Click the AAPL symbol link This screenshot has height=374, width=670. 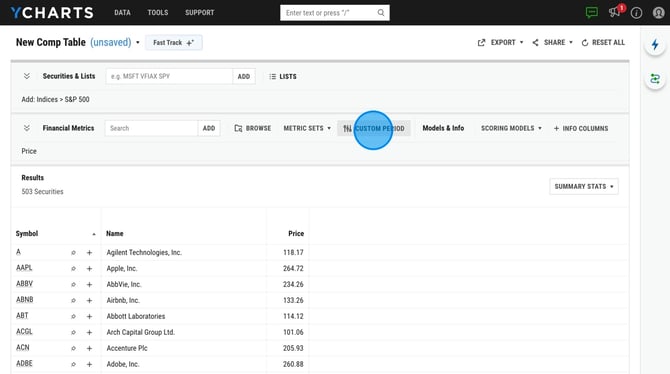[x=24, y=268]
